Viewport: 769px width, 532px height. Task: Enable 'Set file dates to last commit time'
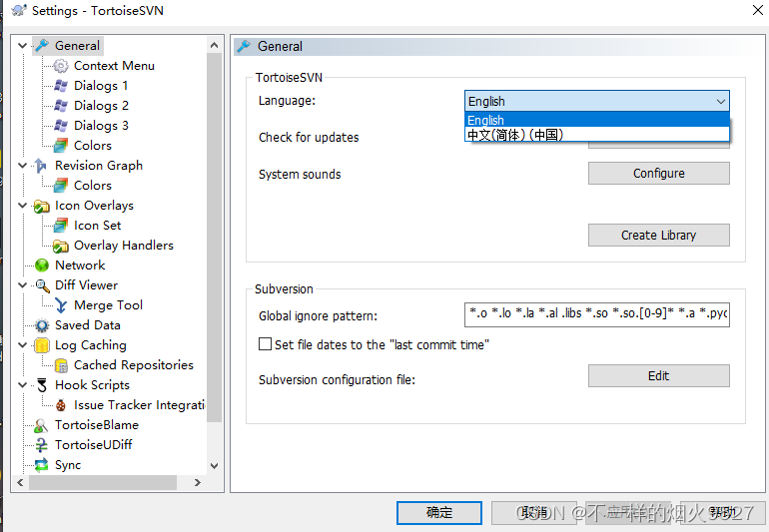point(265,344)
